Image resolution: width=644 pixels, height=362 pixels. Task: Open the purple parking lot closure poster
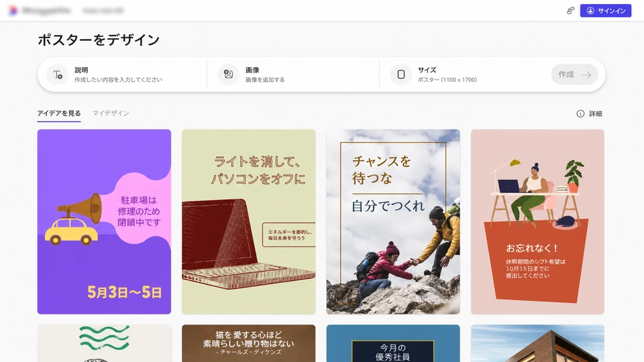coord(104,222)
